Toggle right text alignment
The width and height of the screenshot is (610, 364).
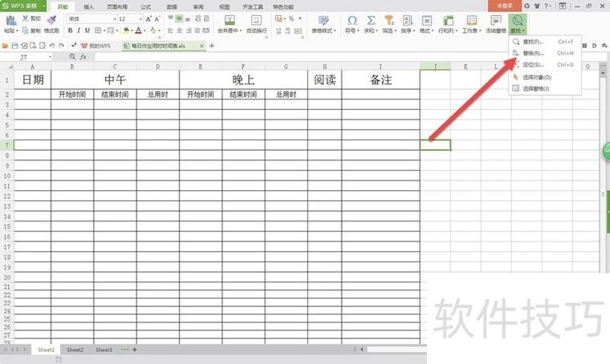(189, 30)
